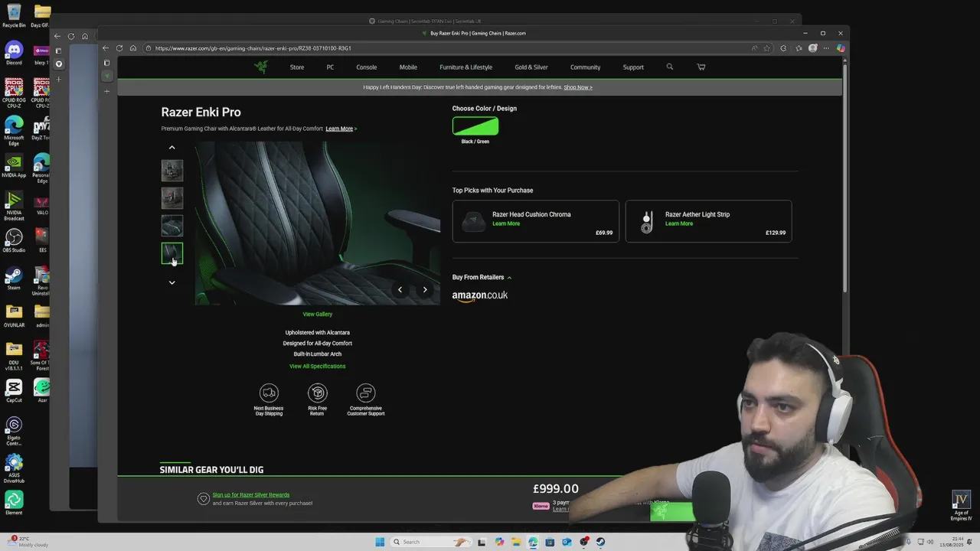
Task: Click the Razer logo in the site header
Action: coord(261,67)
